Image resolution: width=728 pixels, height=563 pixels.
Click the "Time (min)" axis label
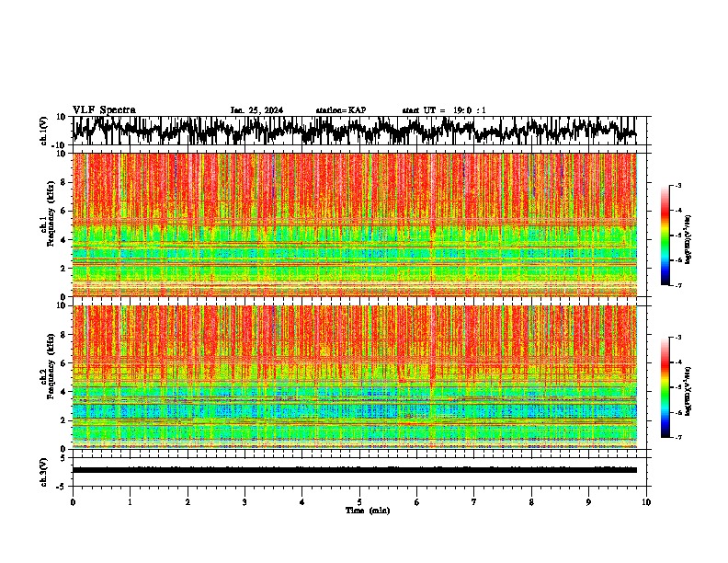tap(368, 511)
